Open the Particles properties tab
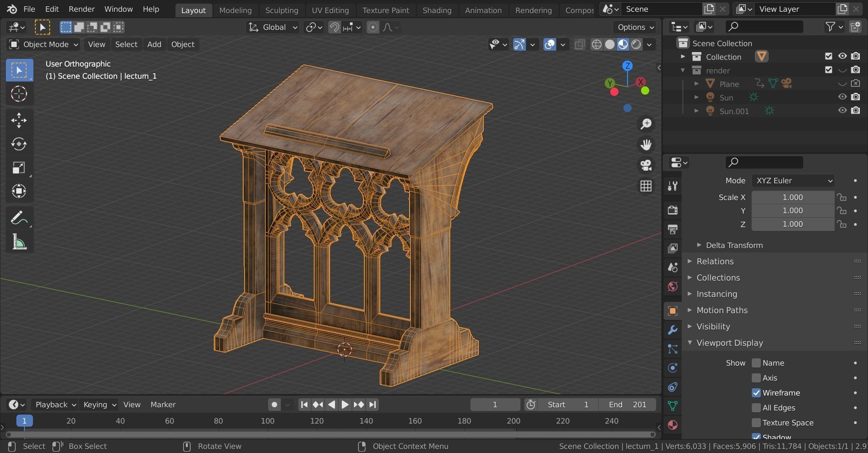The width and height of the screenshot is (868, 453). (673, 348)
